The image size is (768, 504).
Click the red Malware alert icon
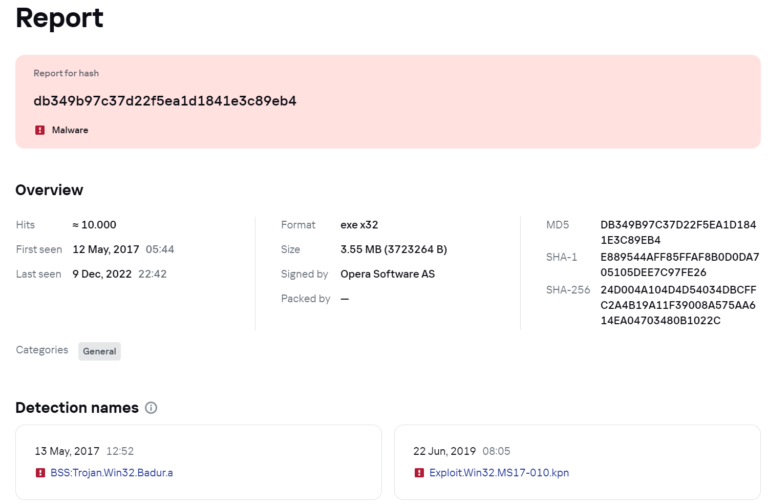click(40, 130)
